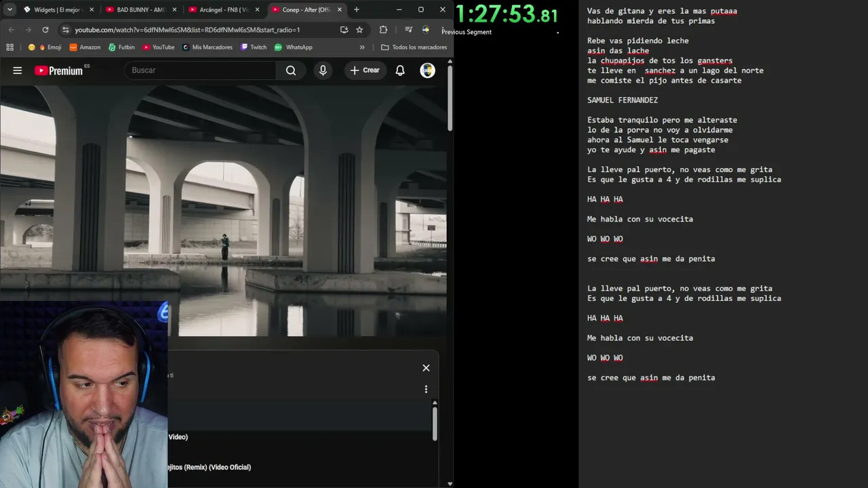Click the line 'lo de la porra no voy a olvidarme'
Viewport: 868px width, 488px height.
(660, 130)
